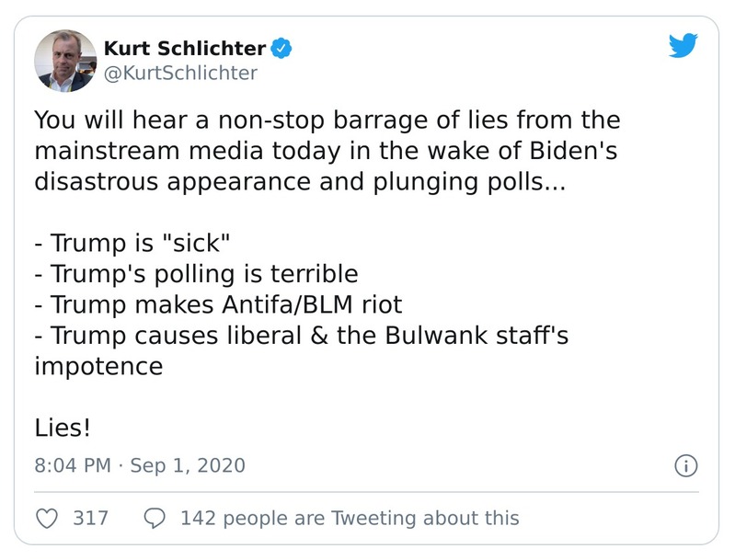Click the 317 likes count
This screenshot has width=735, height=560.
(90, 518)
